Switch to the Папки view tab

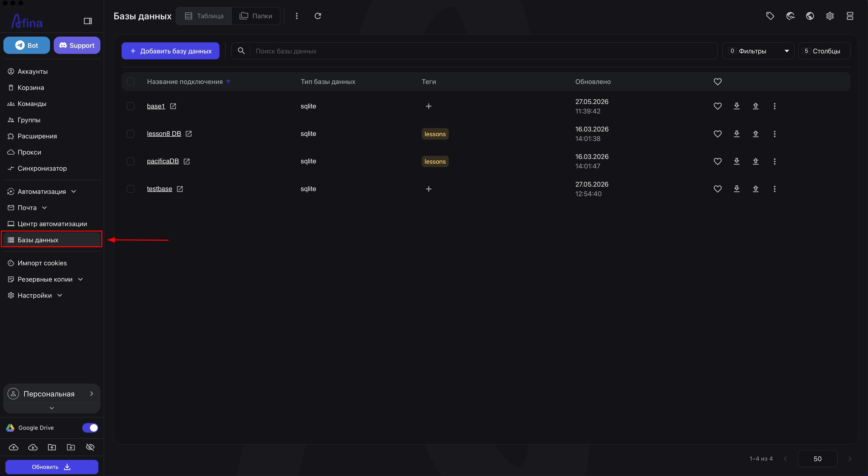(256, 16)
